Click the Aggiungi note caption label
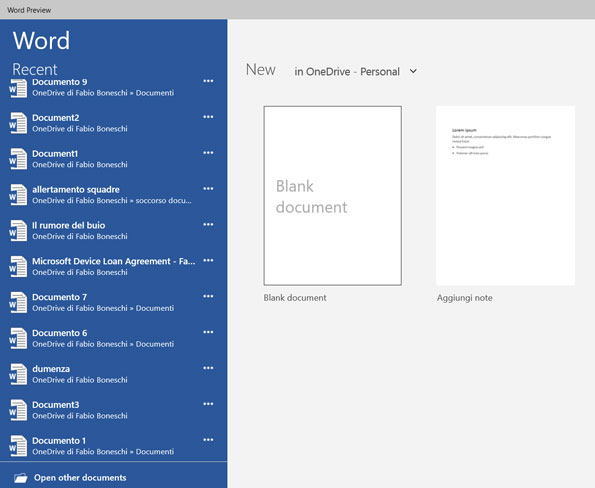The image size is (595, 488). (464, 298)
